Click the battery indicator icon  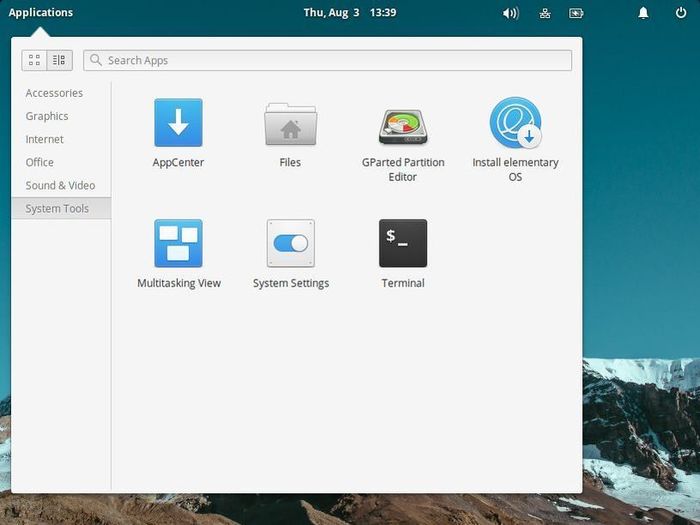tap(576, 13)
